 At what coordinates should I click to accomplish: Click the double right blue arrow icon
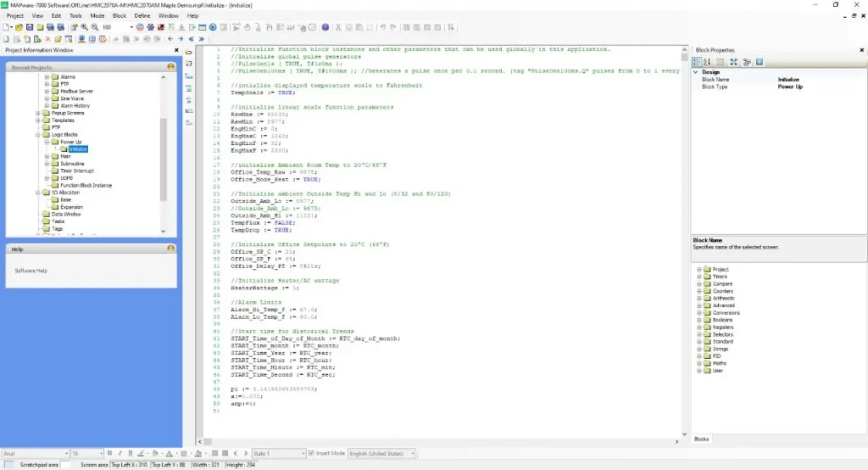(202, 39)
